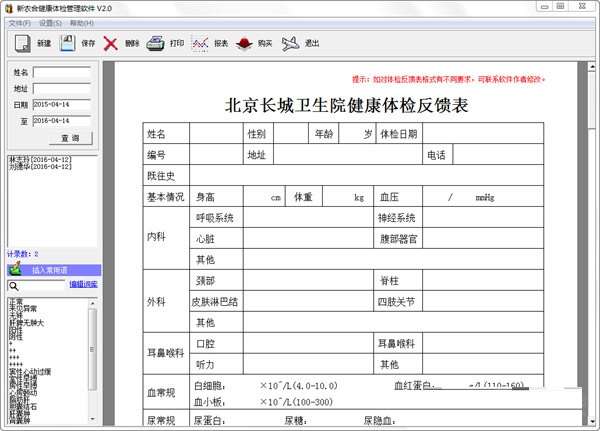
Task: Select the first patient record dated 2016-04-12
Action: click(40, 159)
